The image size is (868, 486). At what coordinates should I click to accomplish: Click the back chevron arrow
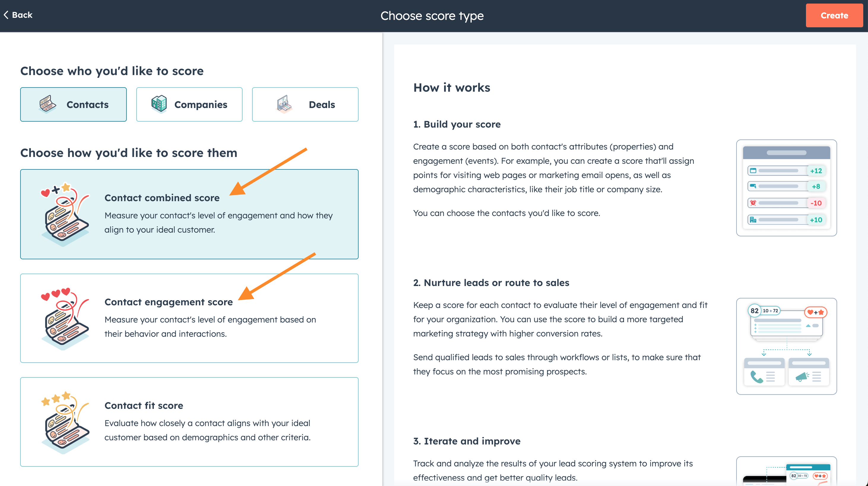coord(5,15)
